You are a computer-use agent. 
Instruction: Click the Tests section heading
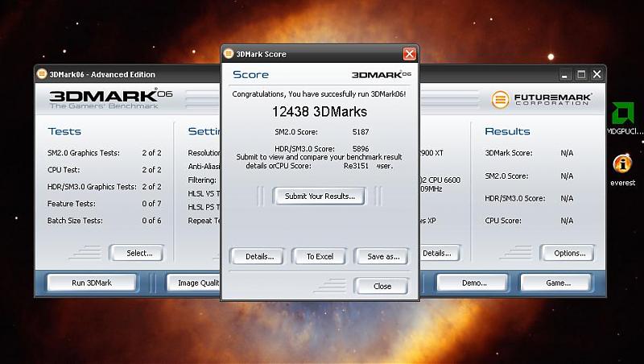(x=64, y=131)
